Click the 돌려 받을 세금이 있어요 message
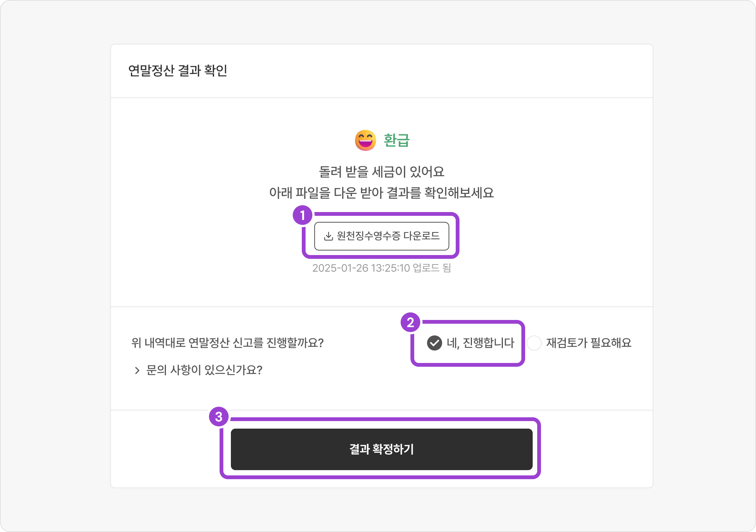The image size is (756, 532). point(382,172)
